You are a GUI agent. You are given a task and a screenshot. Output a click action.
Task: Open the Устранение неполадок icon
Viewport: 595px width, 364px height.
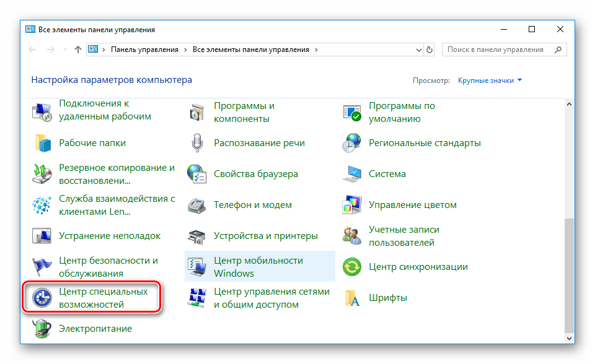pos(42,236)
